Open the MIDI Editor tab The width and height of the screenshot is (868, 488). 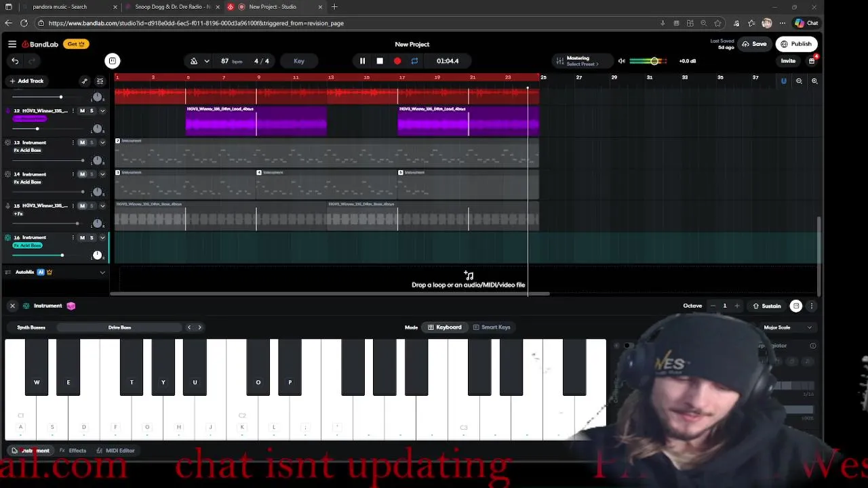(115, 451)
